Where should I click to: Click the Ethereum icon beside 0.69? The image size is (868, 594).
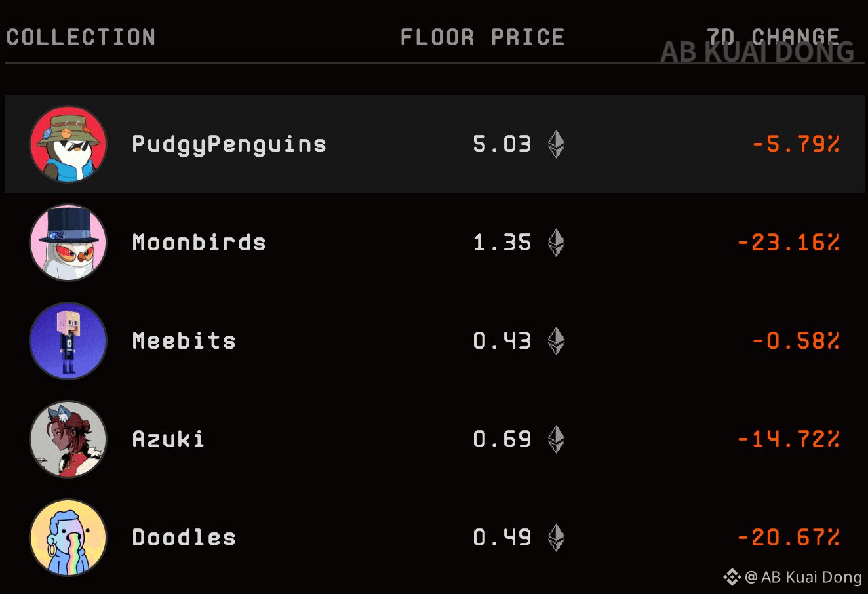(556, 439)
